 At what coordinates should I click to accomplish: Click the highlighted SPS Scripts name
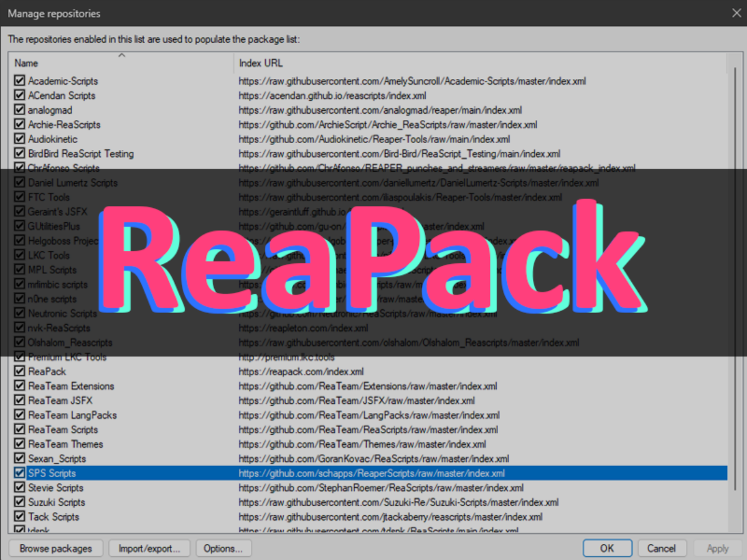pos(52,474)
